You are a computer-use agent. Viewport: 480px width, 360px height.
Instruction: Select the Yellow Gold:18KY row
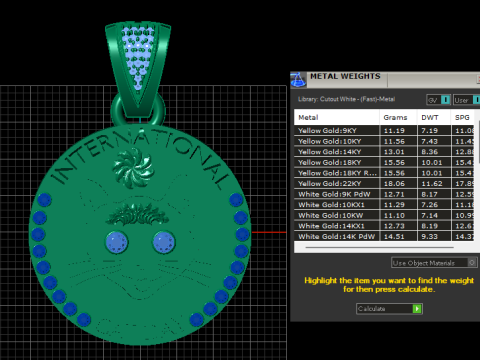(x=384, y=162)
